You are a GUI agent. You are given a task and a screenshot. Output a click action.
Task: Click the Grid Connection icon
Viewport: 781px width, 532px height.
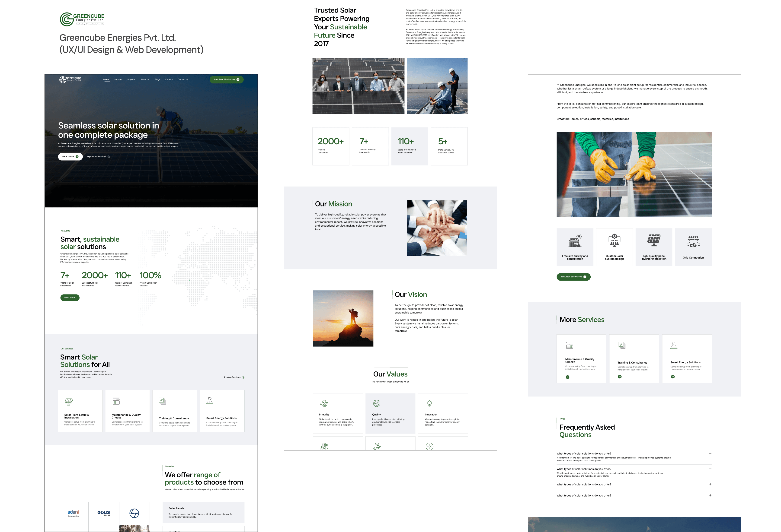tap(693, 241)
